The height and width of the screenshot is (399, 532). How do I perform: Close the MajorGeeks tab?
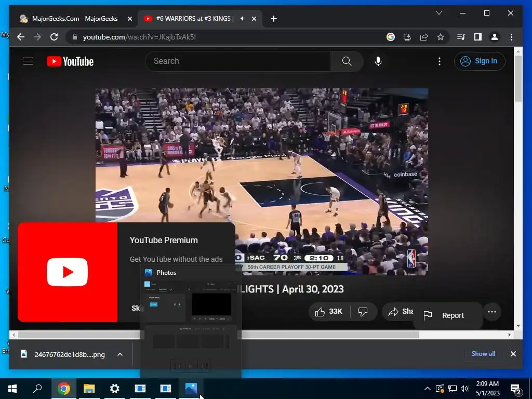click(x=129, y=19)
